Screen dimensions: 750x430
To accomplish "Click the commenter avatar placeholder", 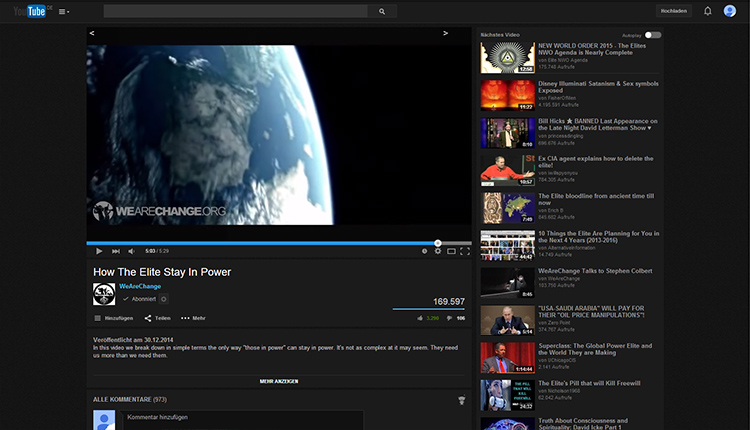I will pyautogui.click(x=104, y=420).
